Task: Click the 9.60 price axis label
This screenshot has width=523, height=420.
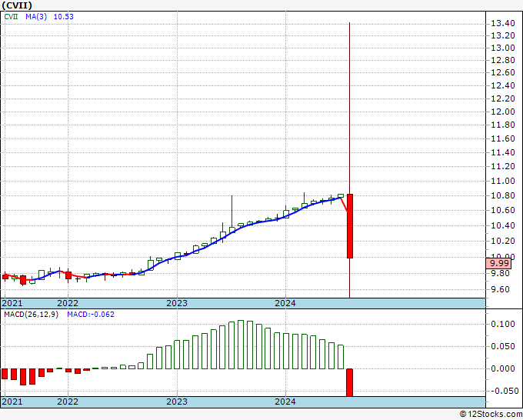Action: coord(501,289)
